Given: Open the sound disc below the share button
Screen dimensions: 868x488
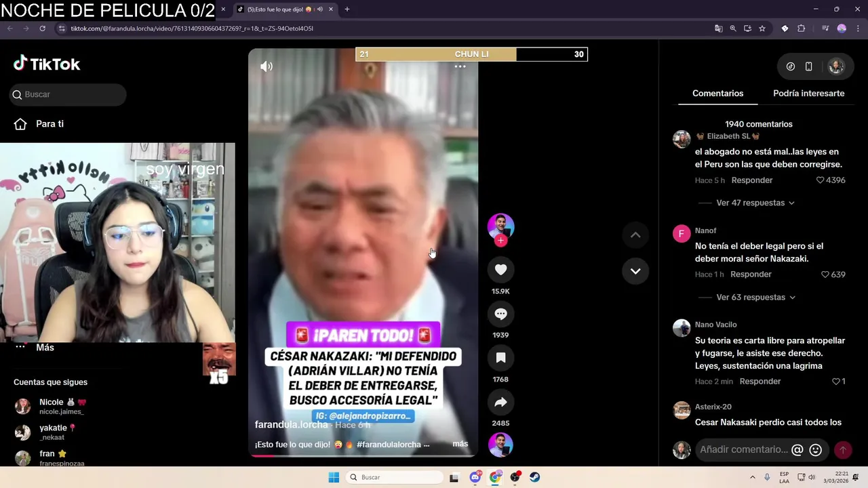Looking at the screenshot, I should (x=500, y=445).
